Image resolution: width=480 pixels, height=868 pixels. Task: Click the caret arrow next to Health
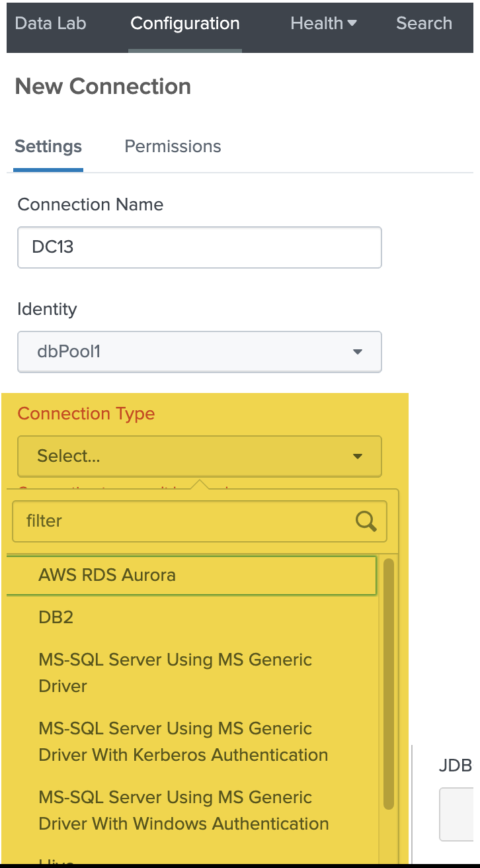tap(352, 23)
